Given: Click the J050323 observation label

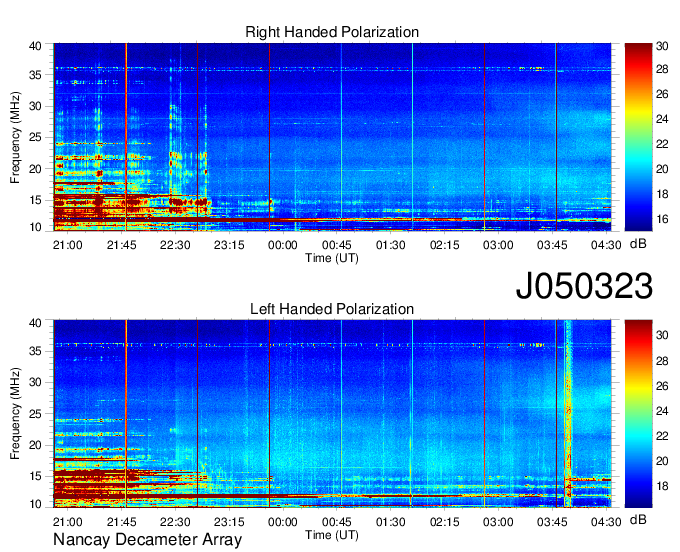Looking at the screenshot, I should point(584,286).
